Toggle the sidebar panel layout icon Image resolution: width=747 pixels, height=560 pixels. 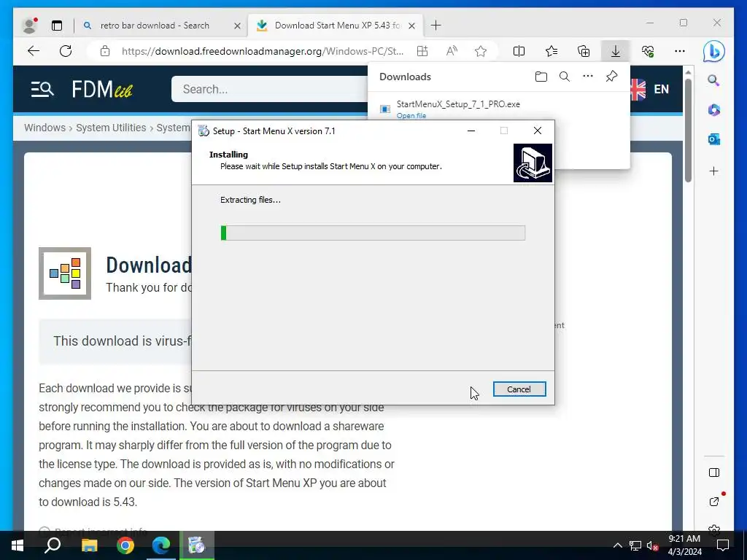coord(713,472)
